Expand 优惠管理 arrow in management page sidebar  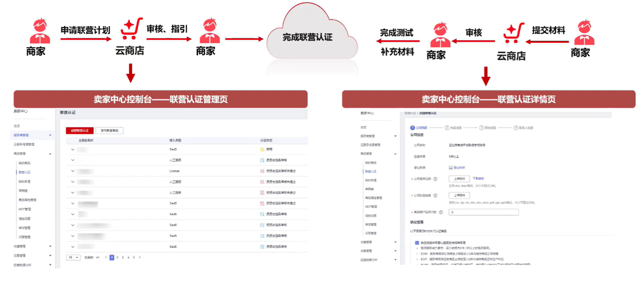50,246
